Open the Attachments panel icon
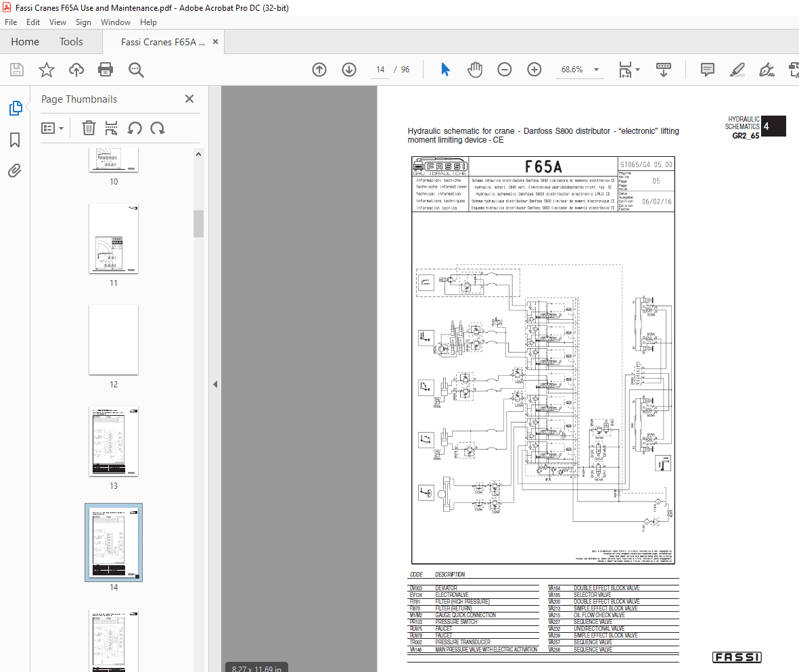The height and width of the screenshot is (672, 799). click(14, 170)
